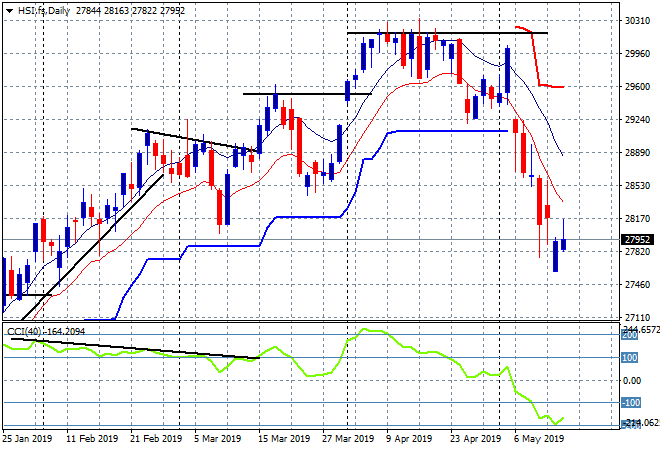Click the 28890 price axis label
The image size is (660, 450).
pos(637,152)
